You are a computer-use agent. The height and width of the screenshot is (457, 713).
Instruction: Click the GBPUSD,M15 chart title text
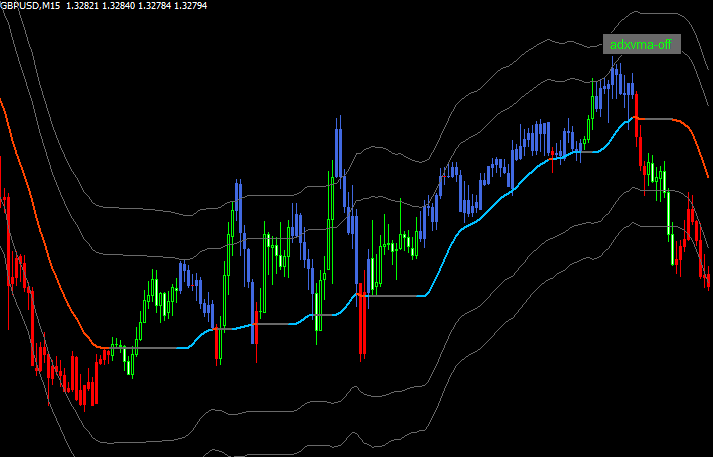click(30, 5)
